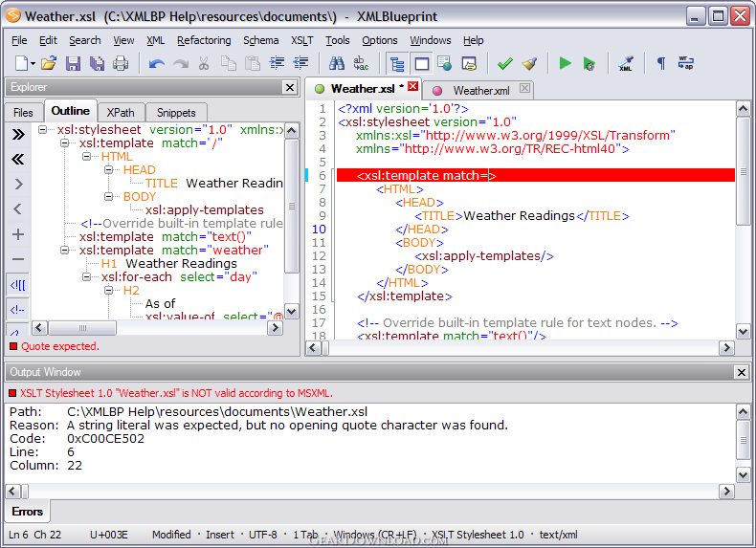Click the editor scroll down arrow
This screenshot has width=756, height=548.
(743, 332)
